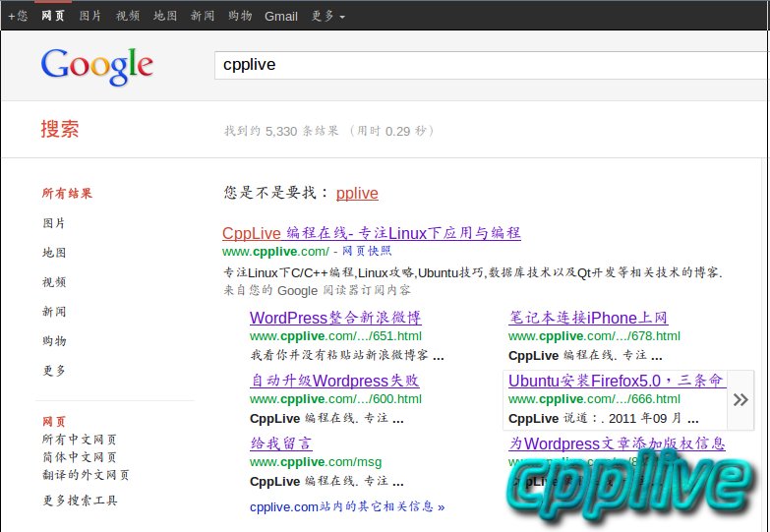770x532 pixels.
Task: Click www.cpplive.com/msg URL
Action: click(x=316, y=462)
